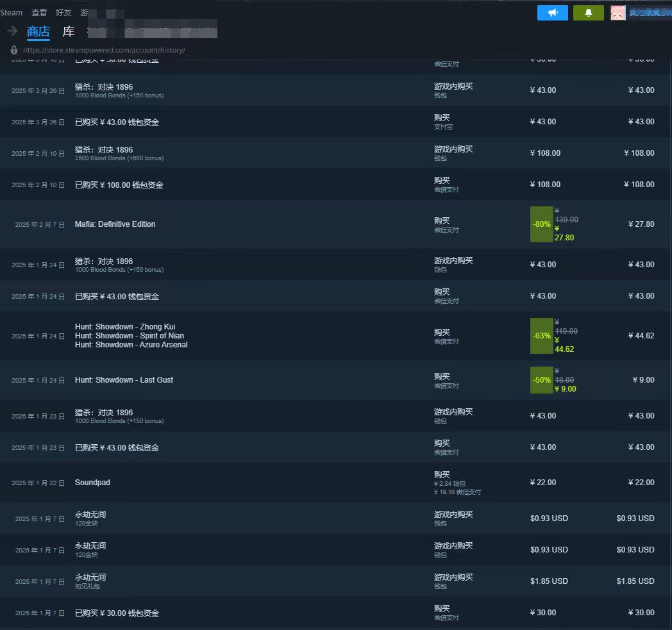The height and width of the screenshot is (630, 672).
Task: Open the 好友 menu
Action: click(x=63, y=13)
